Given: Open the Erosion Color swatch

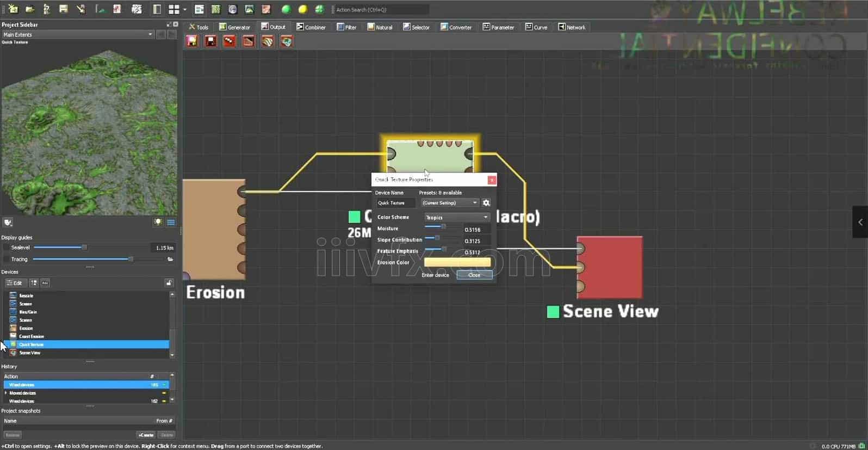Looking at the screenshot, I should coord(457,262).
